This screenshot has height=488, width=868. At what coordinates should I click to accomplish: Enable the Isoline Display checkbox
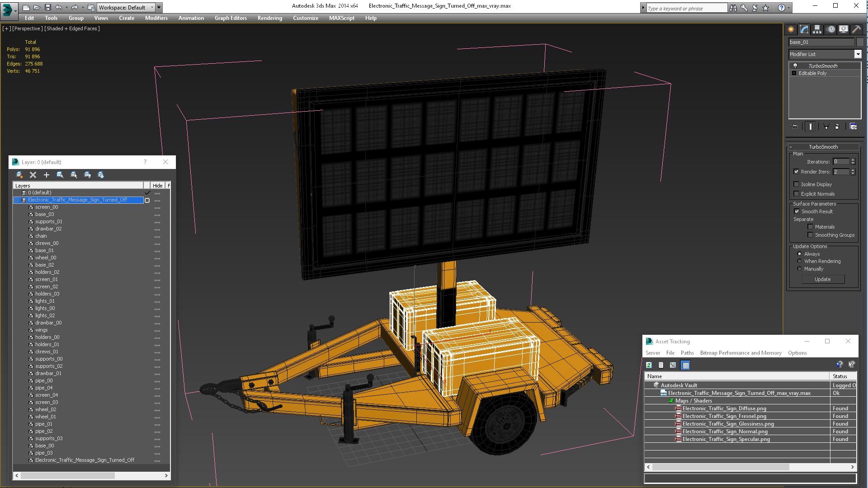click(x=796, y=184)
